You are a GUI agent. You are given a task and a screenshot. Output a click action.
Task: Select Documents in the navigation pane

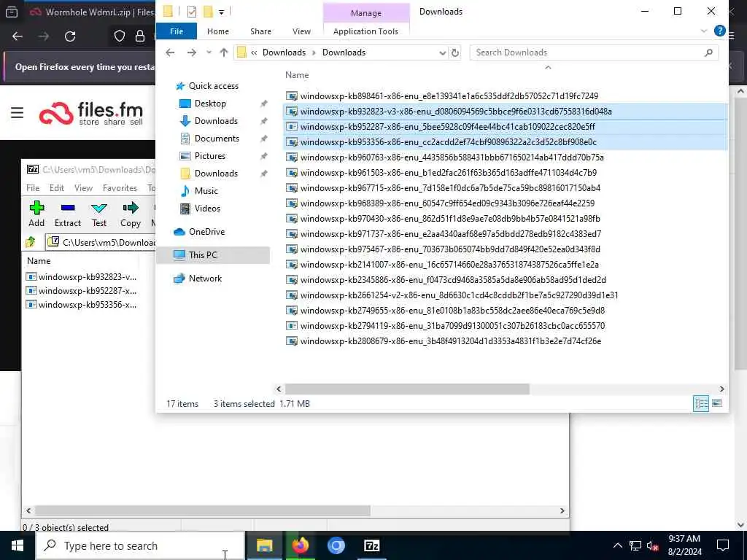tap(217, 138)
